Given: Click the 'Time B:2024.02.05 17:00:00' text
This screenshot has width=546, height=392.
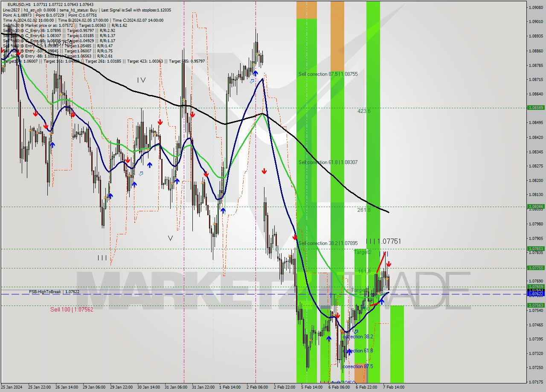Looking at the screenshot, I should 83,20.
